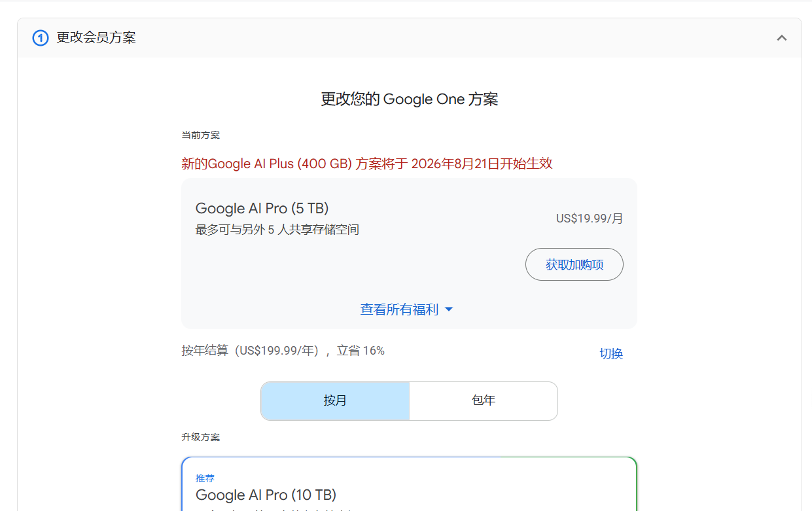Click the dropdown arrow beside 查看所有福利
The width and height of the screenshot is (812, 511).
[449, 309]
